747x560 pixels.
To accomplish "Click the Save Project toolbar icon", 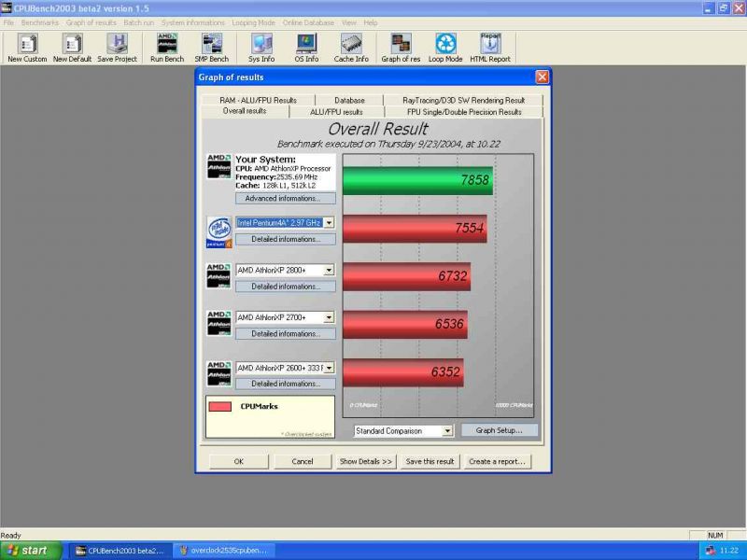I will (x=118, y=48).
